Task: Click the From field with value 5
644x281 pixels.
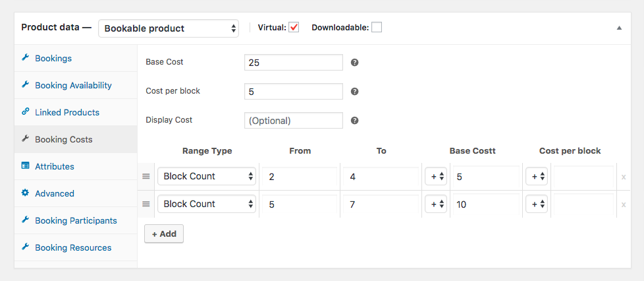Action: click(300, 204)
